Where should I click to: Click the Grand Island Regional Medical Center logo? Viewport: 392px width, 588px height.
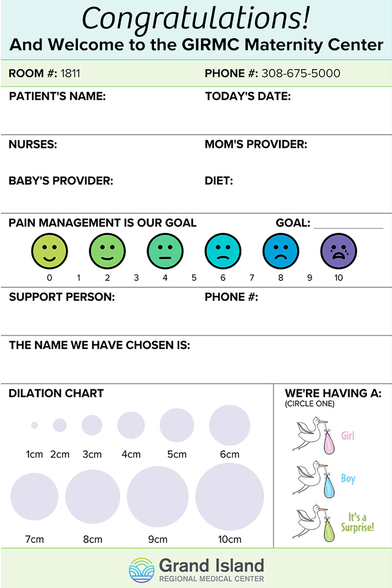pos(196,569)
